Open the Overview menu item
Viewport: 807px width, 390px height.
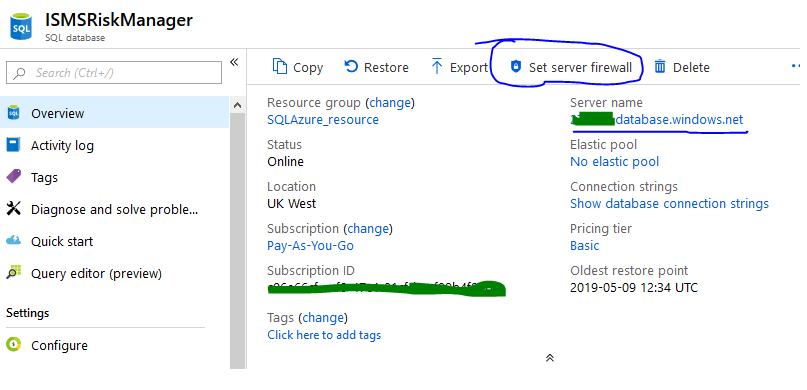(115, 113)
